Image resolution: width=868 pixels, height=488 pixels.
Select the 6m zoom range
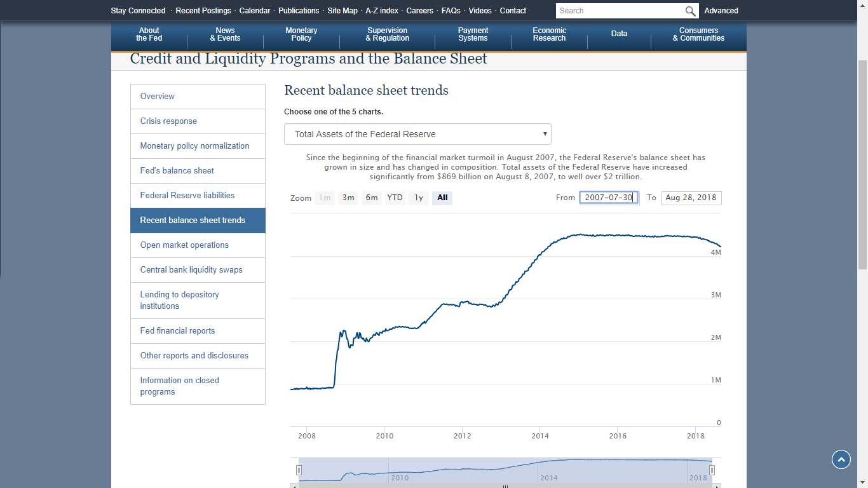click(372, 198)
